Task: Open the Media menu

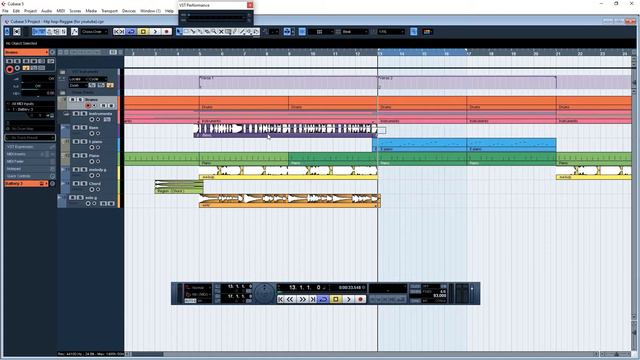Action: coord(91,11)
